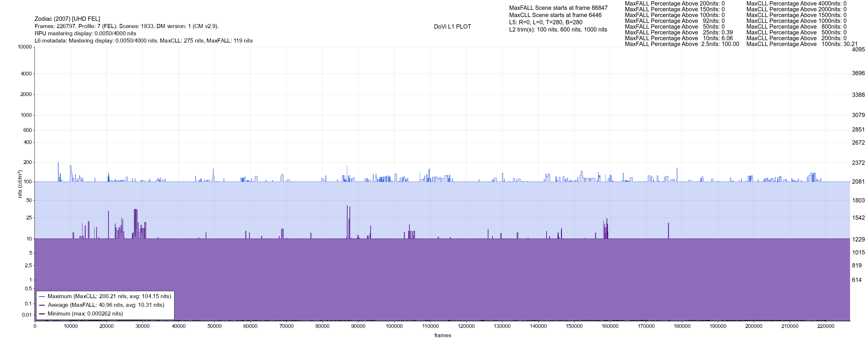
Task: Click the DoVi L1 PLOT title
Action: pos(452,27)
